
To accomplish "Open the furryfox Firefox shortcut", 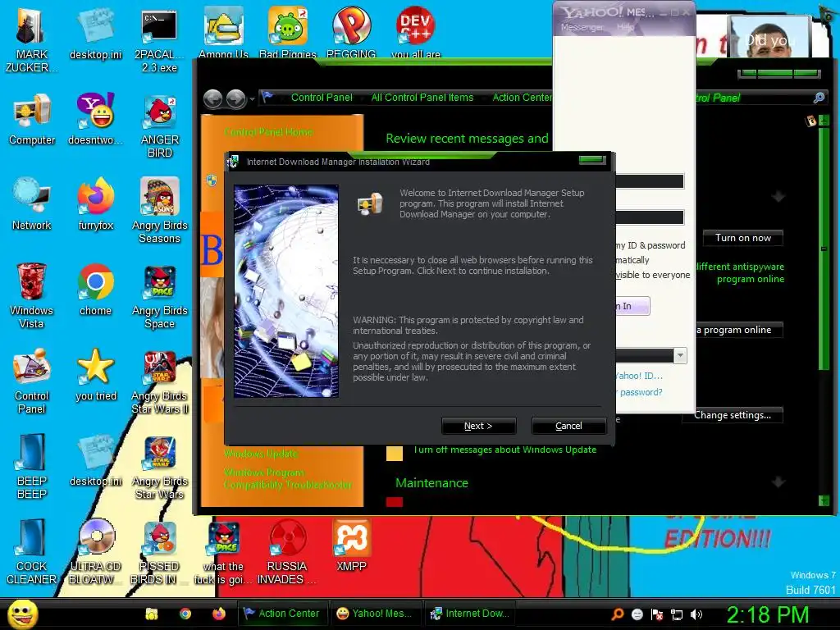I will tap(95, 204).
